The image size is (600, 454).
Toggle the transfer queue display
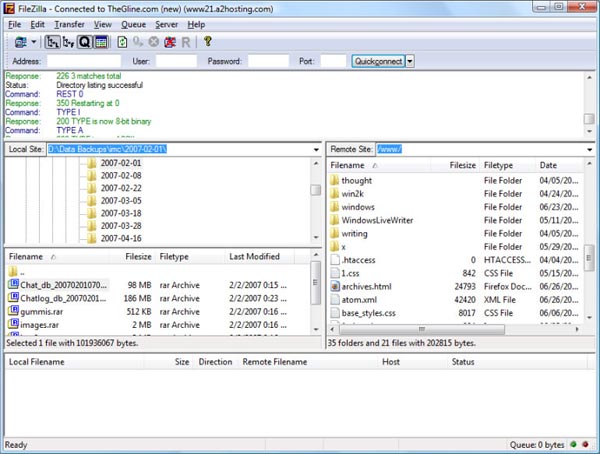click(85, 42)
